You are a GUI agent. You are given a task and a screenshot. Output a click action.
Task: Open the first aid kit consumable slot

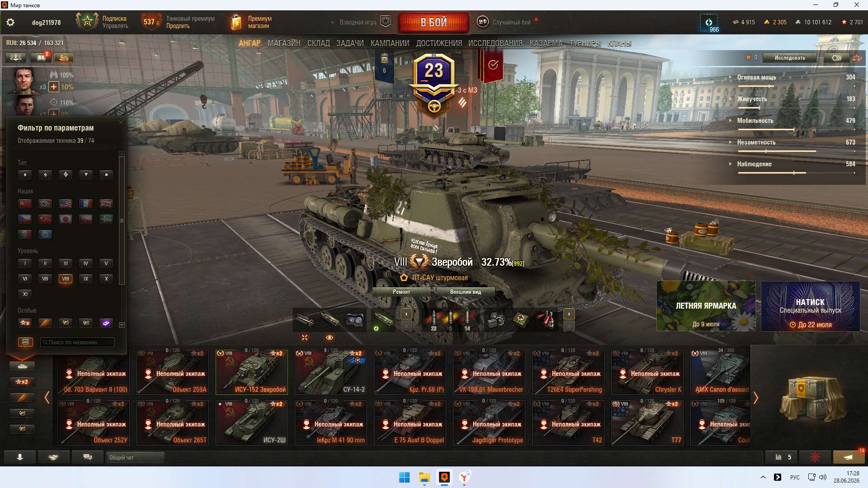click(x=521, y=320)
